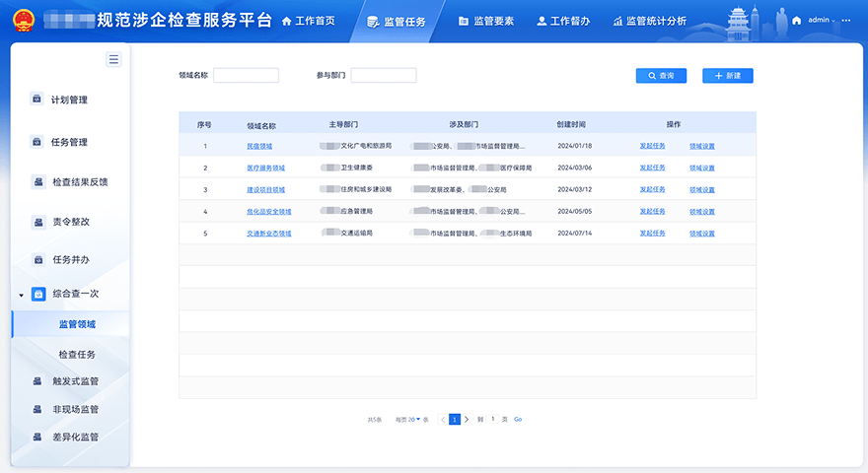The image size is (868, 473).
Task: Click the 检查结果反馈 sidebar icon
Action: tap(38, 181)
